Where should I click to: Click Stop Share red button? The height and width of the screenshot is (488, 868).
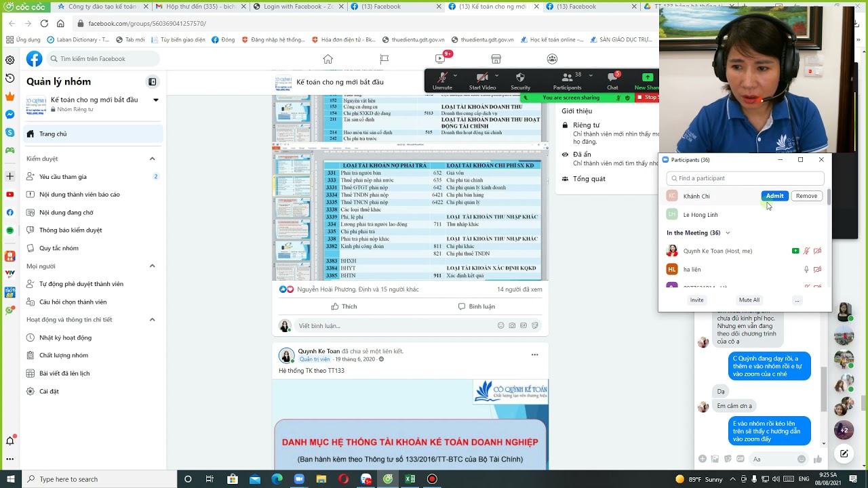pos(648,98)
